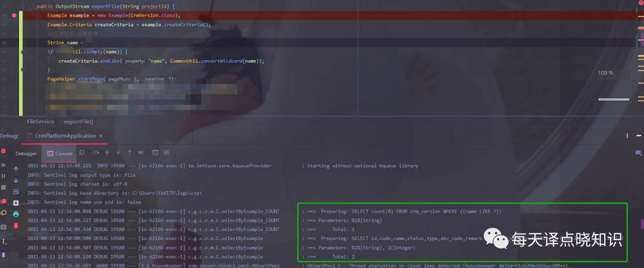Viewport: 644px width, 268px height.
Task: Open Evaluate Expression
Action: pyautogui.click(x=155, y=152)
